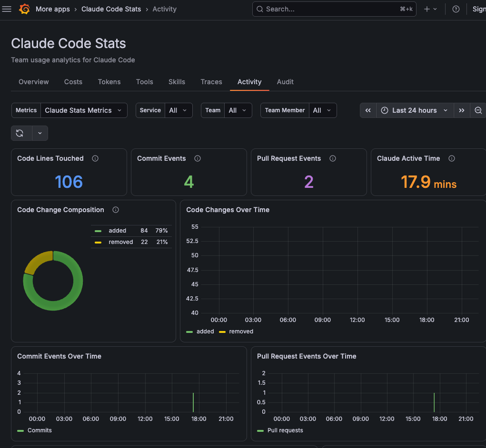This screenshot has height=448, width=486.
Task: Switch to the Skills tab
Action: pos(177,82)
